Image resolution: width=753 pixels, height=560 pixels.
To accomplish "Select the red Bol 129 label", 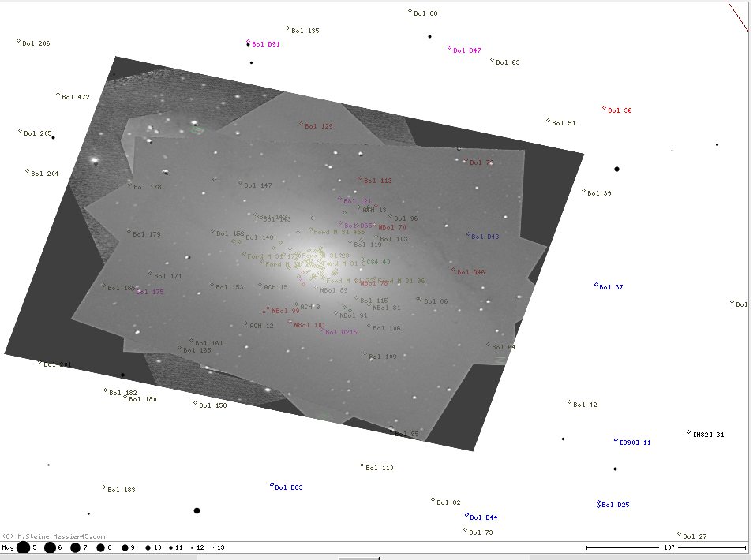I will [319, 126].
